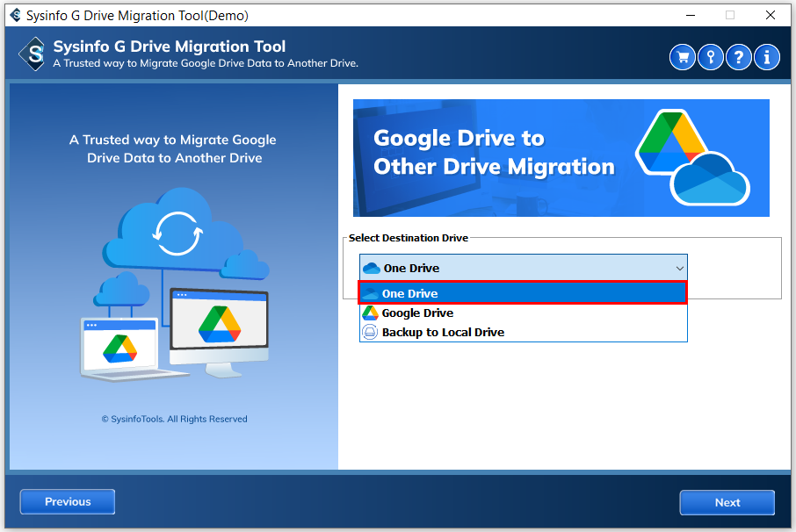Image resolution: width=796 pixels, height=532 pixels.
Task: Click the SysinfoTools copyright text
Action: pos(174,420)
